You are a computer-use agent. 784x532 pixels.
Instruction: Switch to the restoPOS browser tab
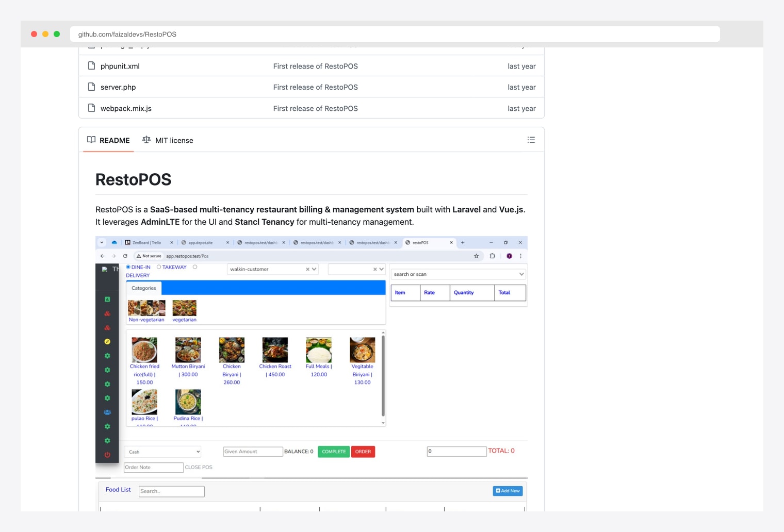point(428,242)
